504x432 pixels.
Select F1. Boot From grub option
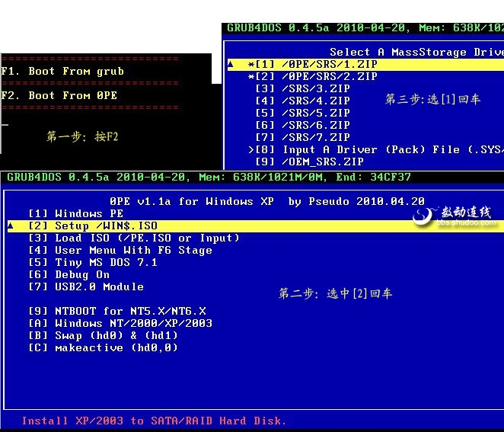click(62, 71)
